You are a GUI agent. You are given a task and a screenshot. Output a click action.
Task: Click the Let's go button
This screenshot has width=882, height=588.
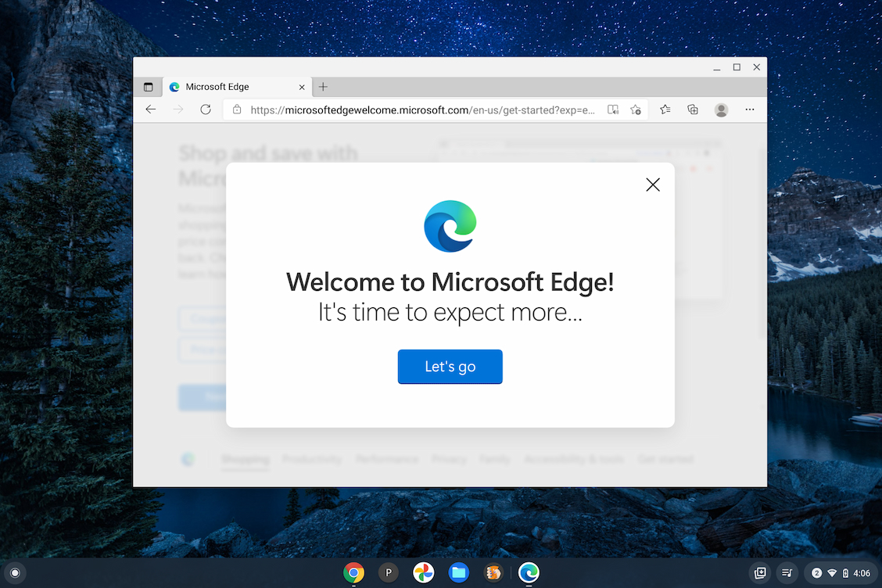coord(450,366)
